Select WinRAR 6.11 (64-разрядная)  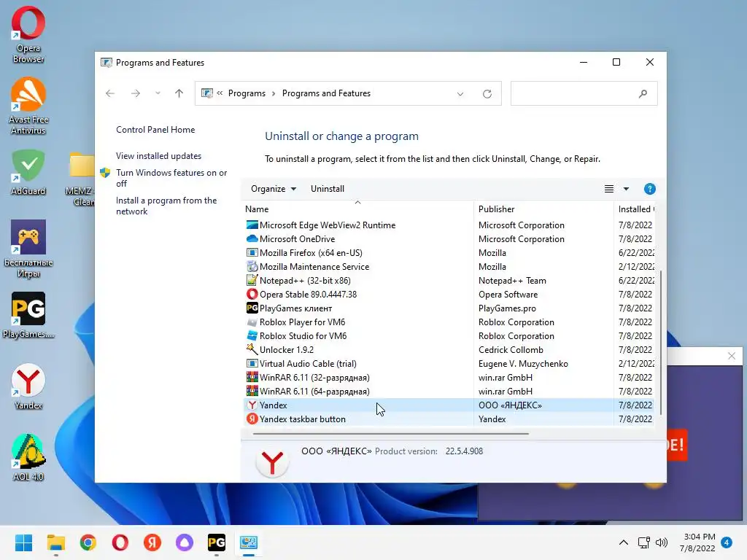point(448,391)
